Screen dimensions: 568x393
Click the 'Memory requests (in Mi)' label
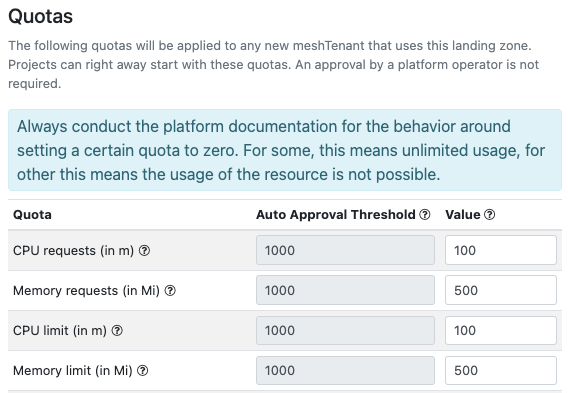click(86, 291)
